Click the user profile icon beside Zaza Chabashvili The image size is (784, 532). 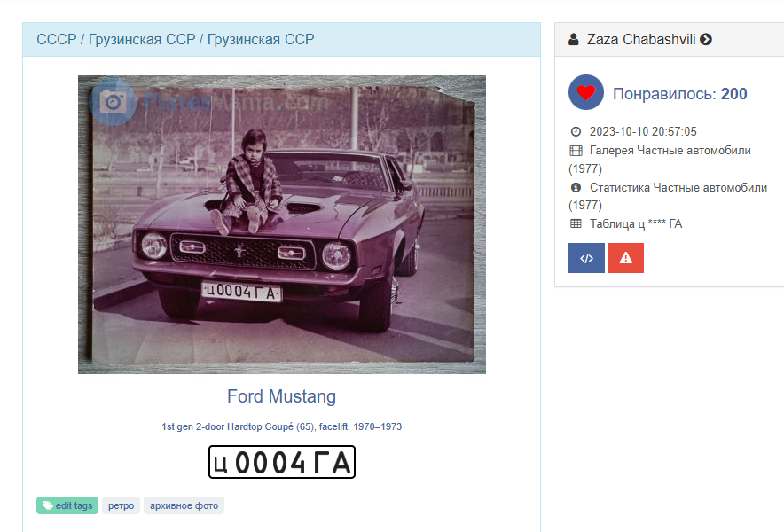(x=574, y=39)
